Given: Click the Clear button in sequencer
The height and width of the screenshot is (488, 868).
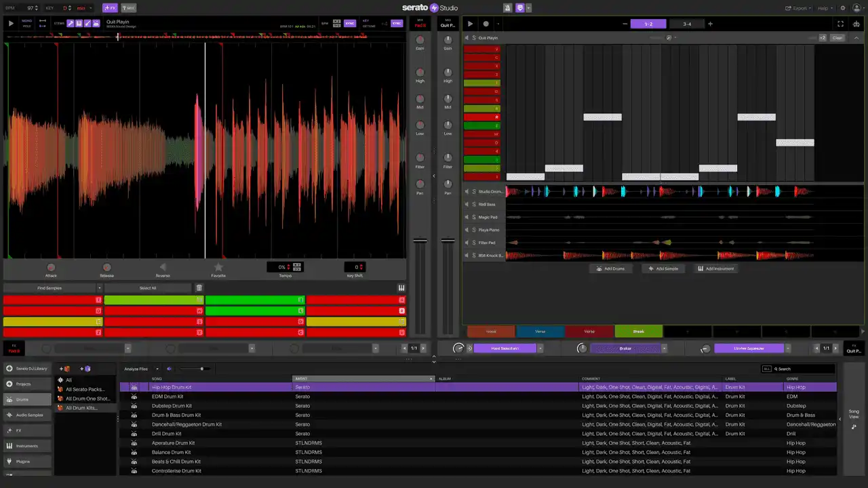Looking at the screenshot, I should [x=837, y=38].
